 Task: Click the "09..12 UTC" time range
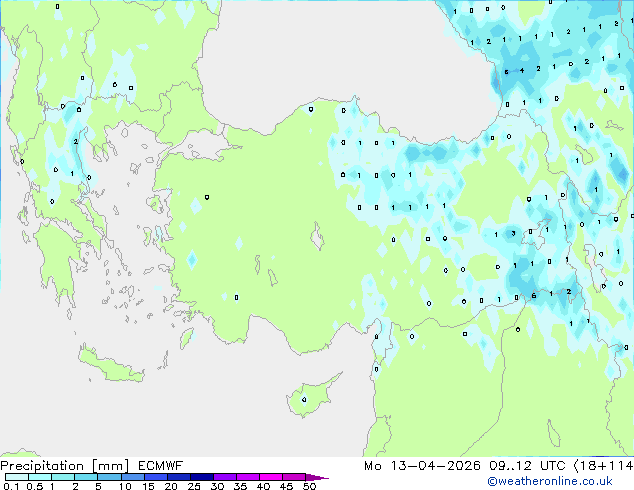click(x=527, y=466)
